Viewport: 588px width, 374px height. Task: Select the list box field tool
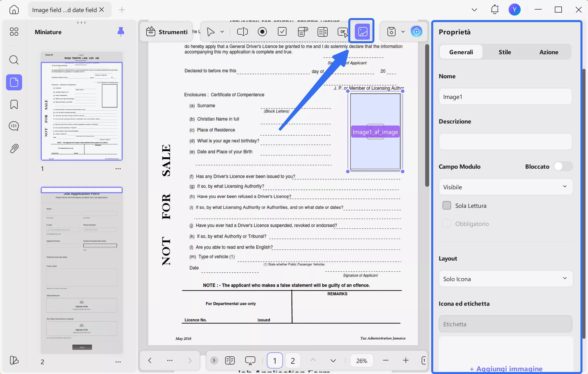tap(323, 32)
